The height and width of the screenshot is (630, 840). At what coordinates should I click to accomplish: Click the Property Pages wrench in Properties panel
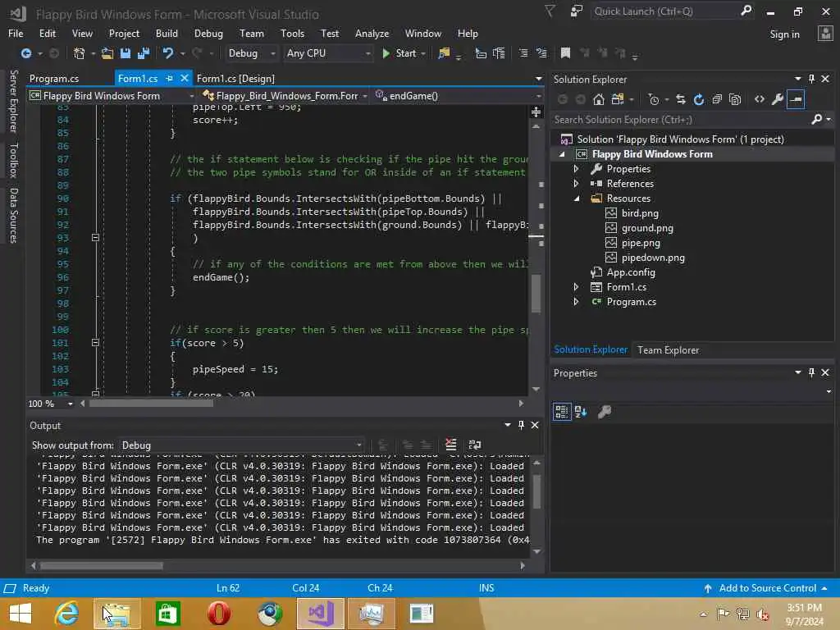(x=605, y=412)
